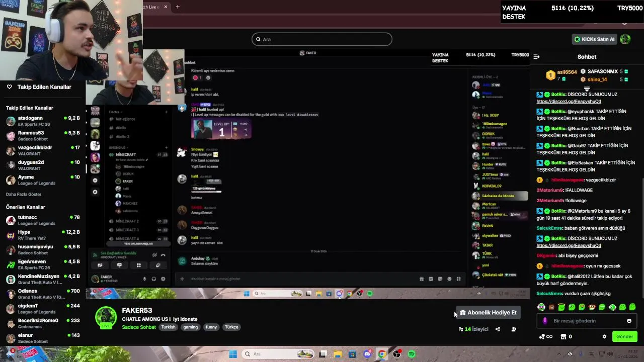Select the gaming tag

point(190,327)
